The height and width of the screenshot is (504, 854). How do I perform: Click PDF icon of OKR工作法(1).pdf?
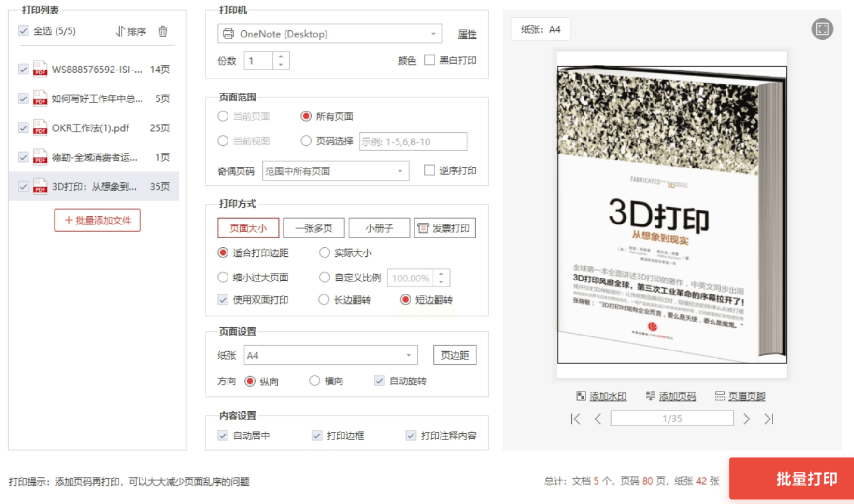[40, 128]
